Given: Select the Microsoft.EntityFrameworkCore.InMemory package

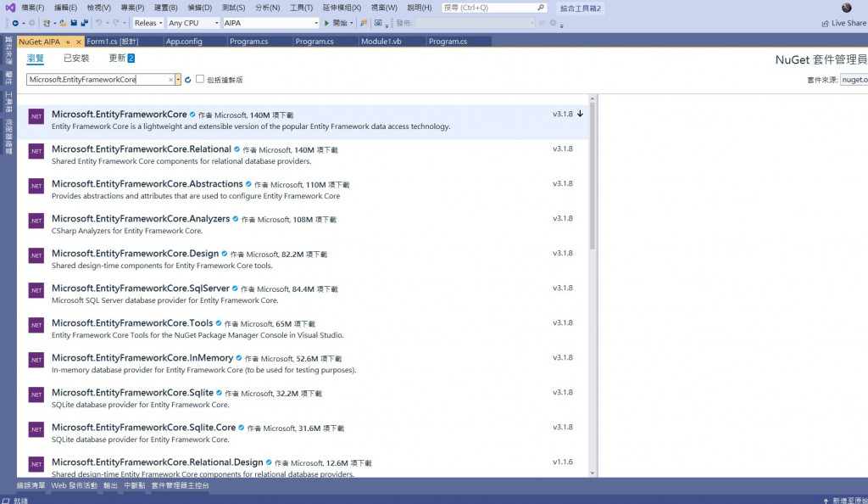Looking at the screenshot, I should tap(303, 363).
